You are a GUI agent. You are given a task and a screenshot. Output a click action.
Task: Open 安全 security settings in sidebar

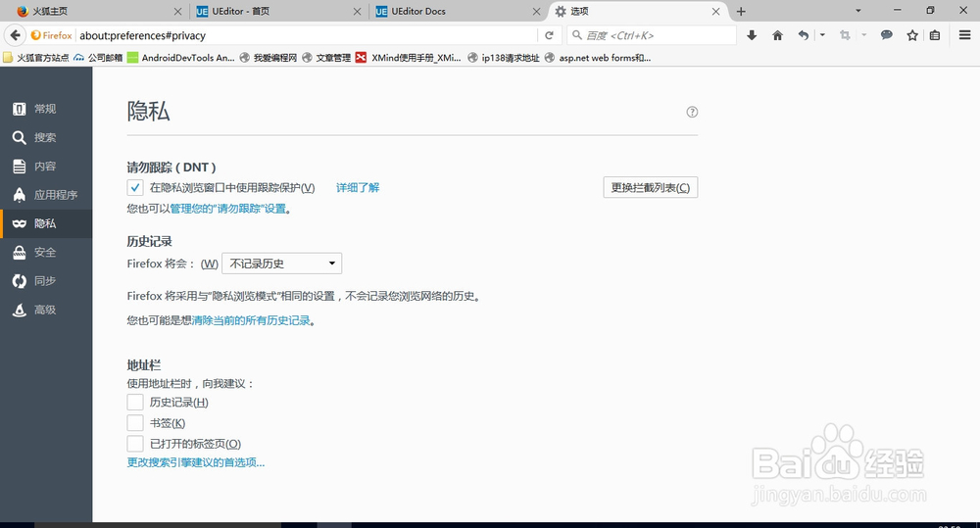pyautogui.click(x=46, y=253)
